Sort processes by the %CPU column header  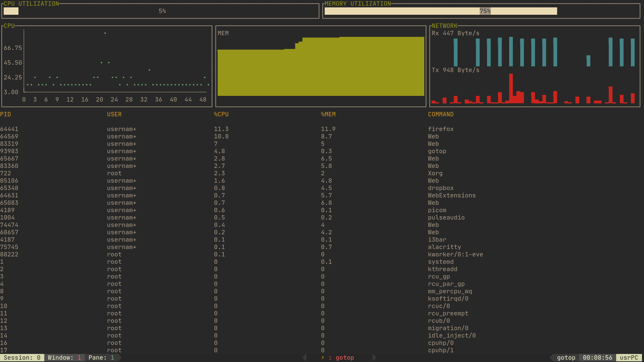click(221, 114)
